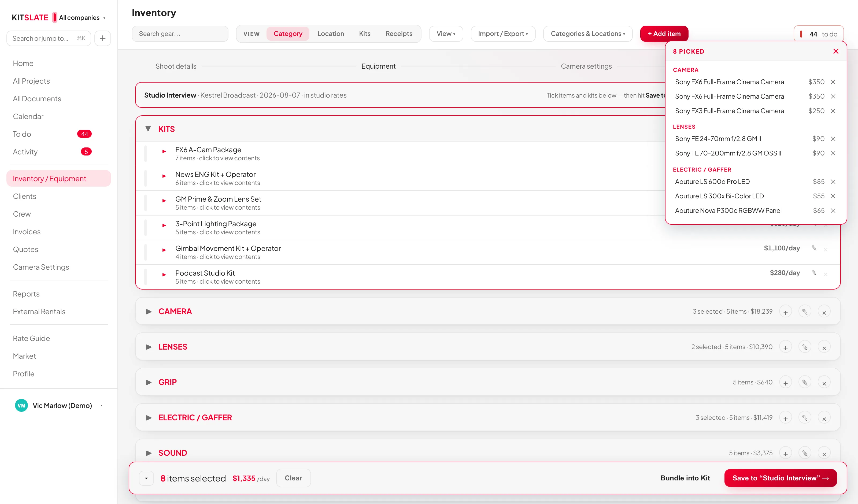Clear the selected items
This screenshot has width=858, height=504.
[x=294, y=478]
